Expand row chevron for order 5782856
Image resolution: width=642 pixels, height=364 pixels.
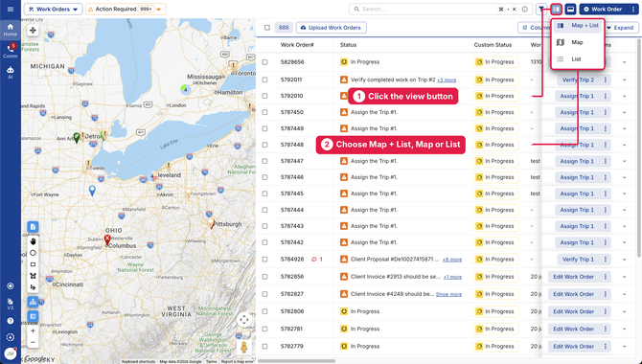tap(625, 277)
